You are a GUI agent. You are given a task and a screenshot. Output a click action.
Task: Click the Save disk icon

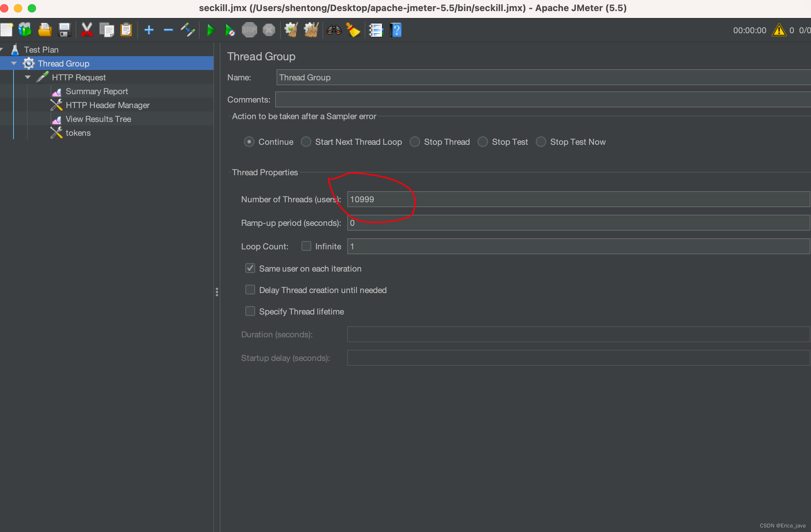coord(64,30)
